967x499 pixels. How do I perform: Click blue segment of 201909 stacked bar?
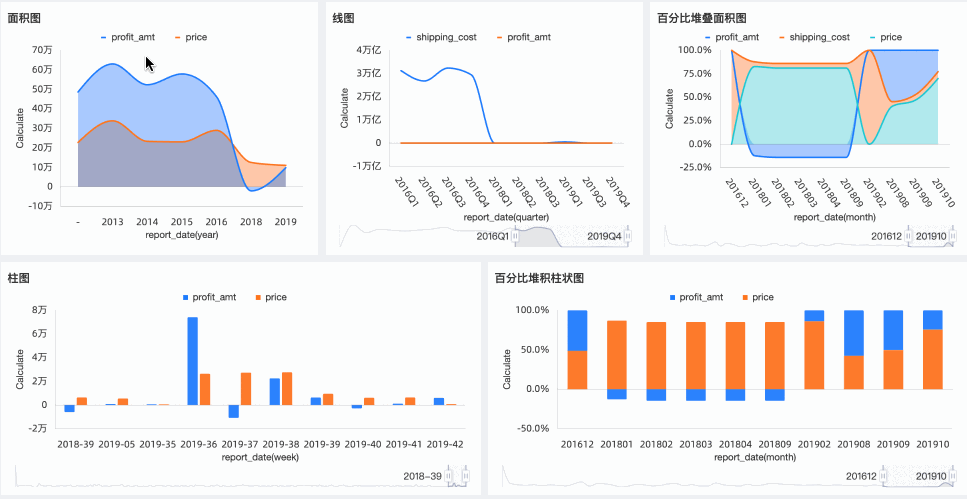point(894,330)
